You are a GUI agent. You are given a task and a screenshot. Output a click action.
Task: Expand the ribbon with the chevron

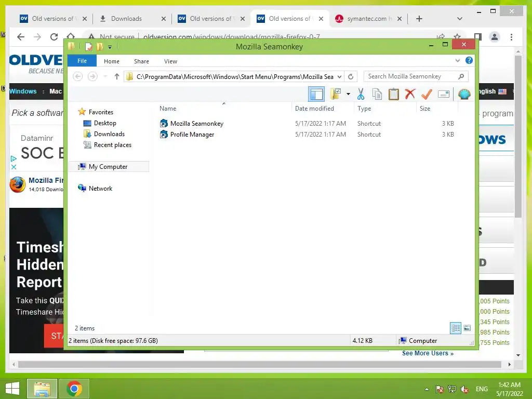[x=457, y=61]
